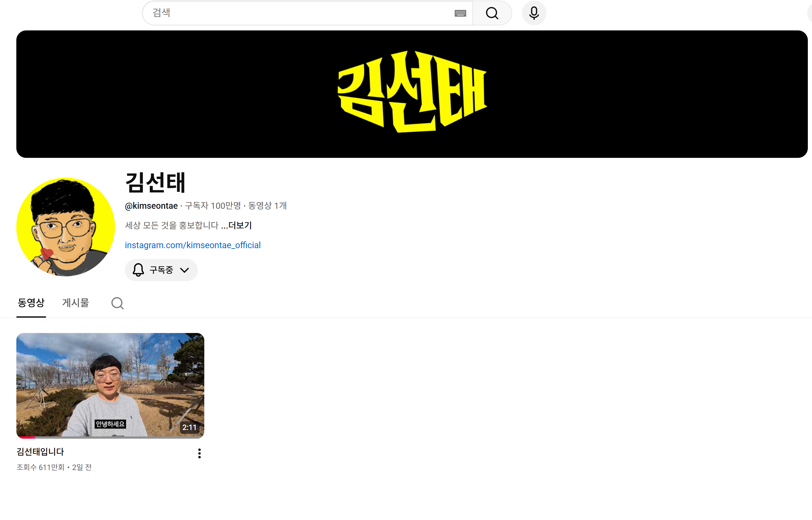Switch to the 동영상 tab
812x520 pixels.
point(31,303)
